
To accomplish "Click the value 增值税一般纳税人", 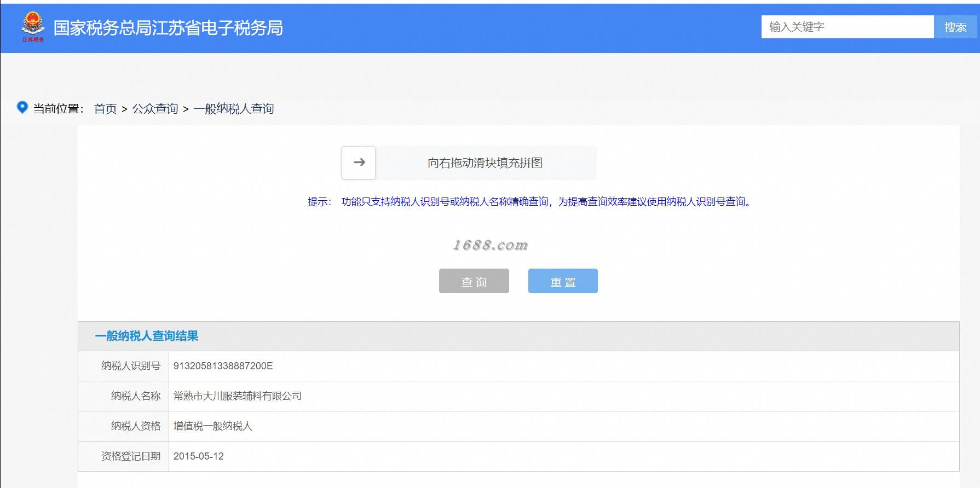I will point(212,426).
